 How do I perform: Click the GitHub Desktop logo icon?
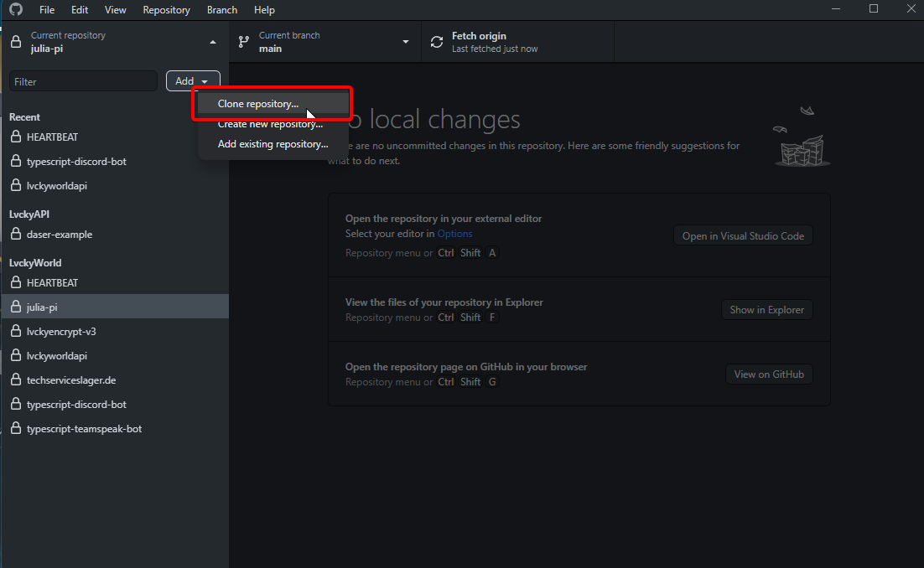tap(16, 9)
